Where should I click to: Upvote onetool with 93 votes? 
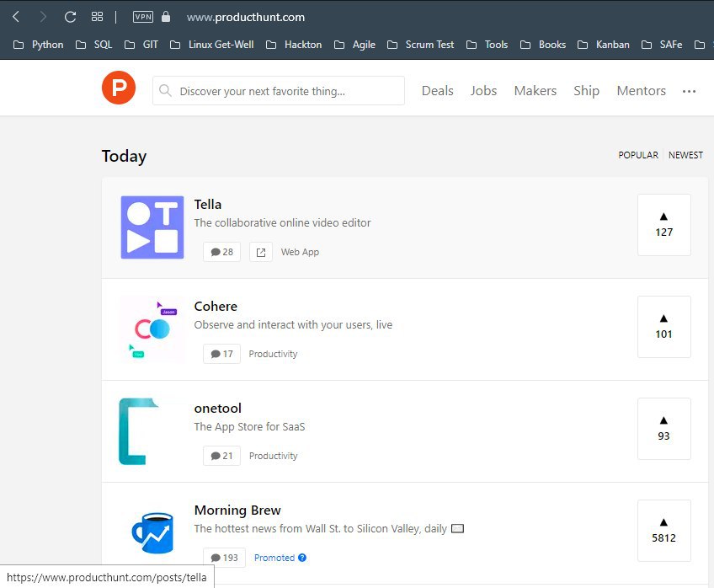point(664,429)
